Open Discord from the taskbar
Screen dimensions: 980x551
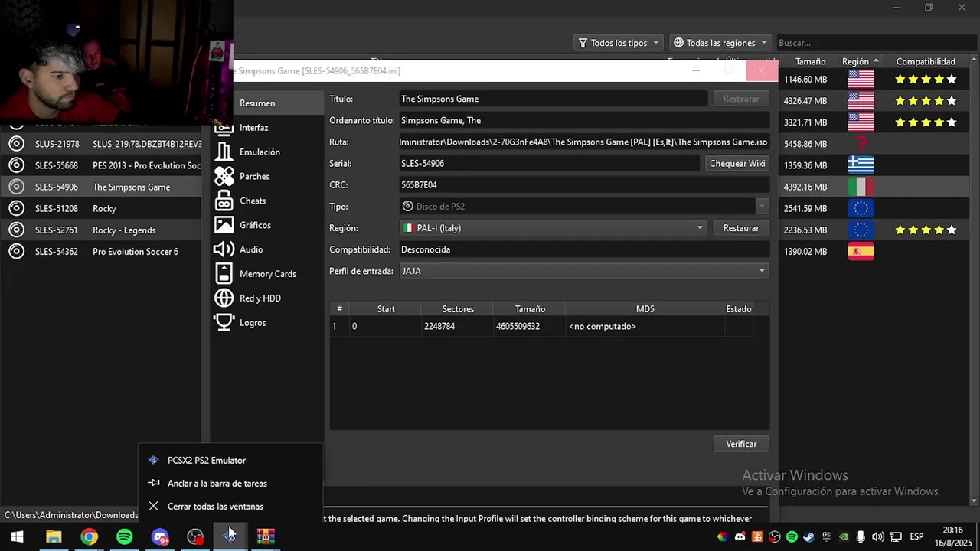[160, 536]
